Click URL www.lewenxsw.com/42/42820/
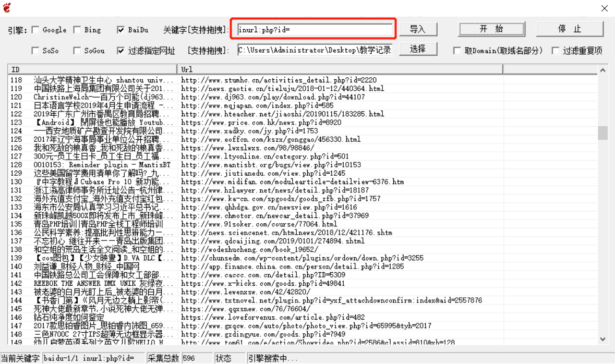This screenshot has height=364, width=615. pos(246,292)
